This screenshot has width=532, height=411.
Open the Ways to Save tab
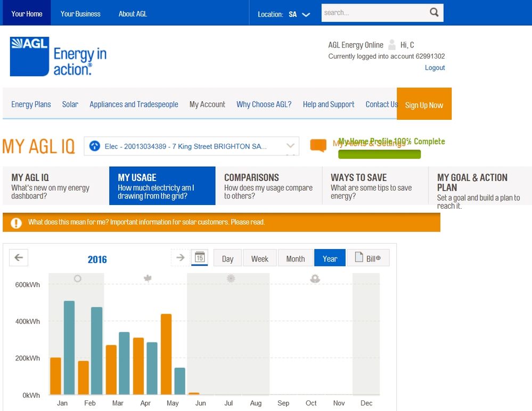pyautogui.click(x=375, y=186)
